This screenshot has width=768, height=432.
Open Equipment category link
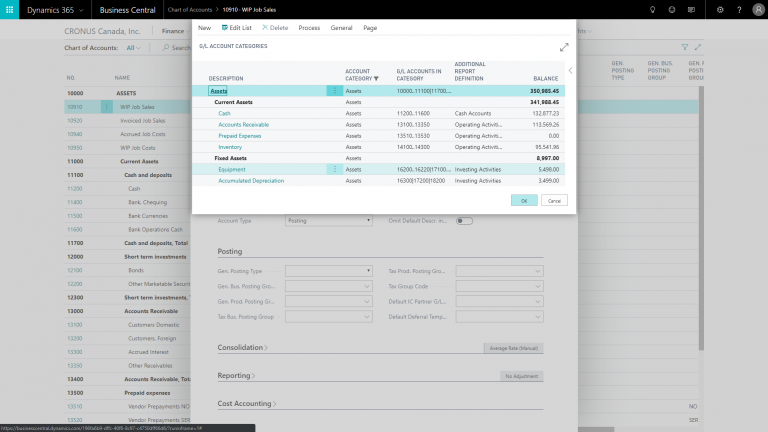click(232, 169)
